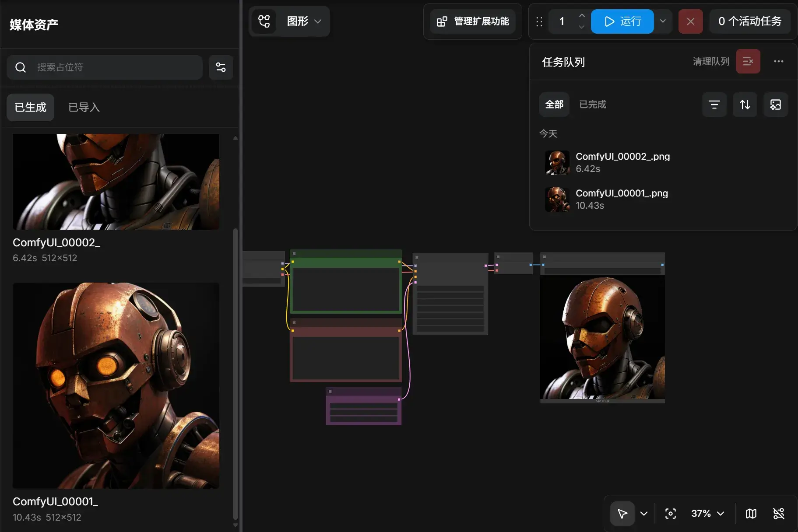Fit view to canvas icon
The height and width of the screenshot is (532, 798).
pyautogui.click(x=670, y=513)
